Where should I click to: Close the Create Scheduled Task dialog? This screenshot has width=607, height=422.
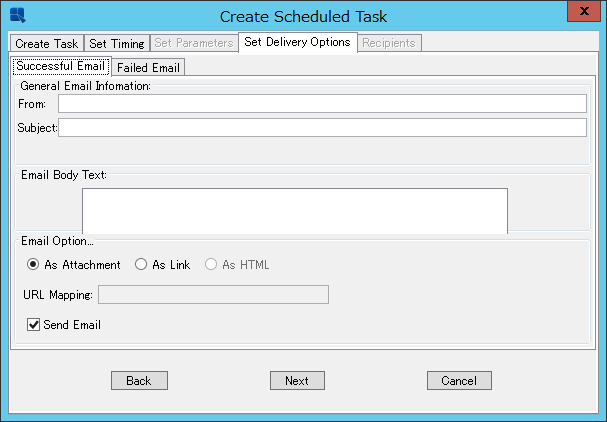pos(584,11)
